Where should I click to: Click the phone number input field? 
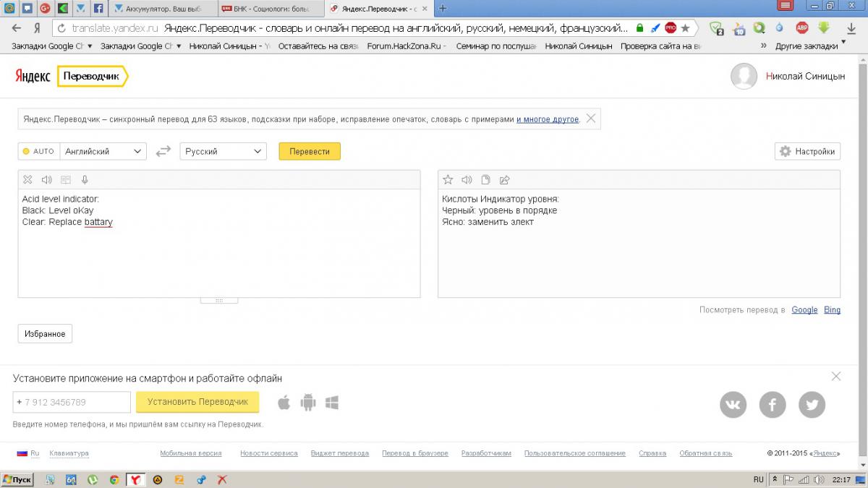click(x=72, y=402)
